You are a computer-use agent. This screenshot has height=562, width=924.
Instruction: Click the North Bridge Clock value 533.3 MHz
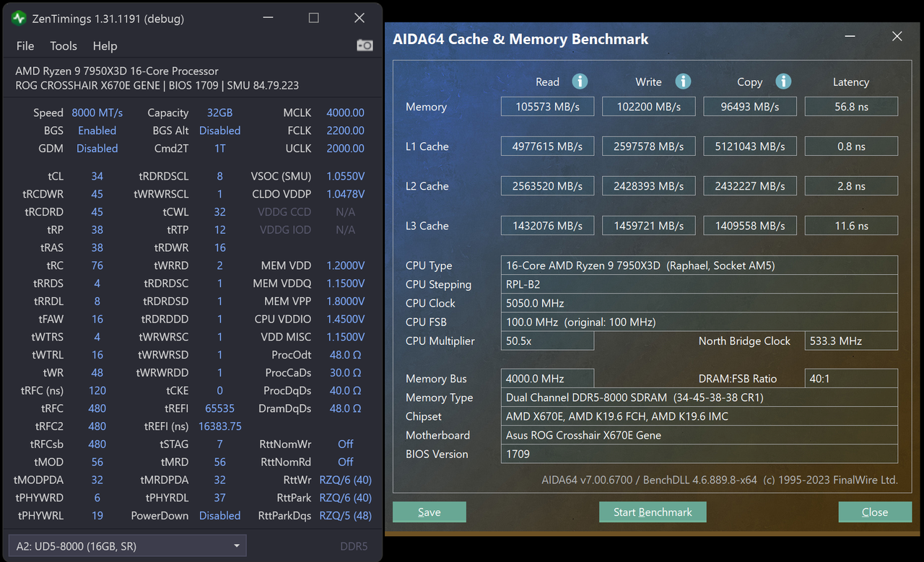pyautogui.click(x=851, y=341)
